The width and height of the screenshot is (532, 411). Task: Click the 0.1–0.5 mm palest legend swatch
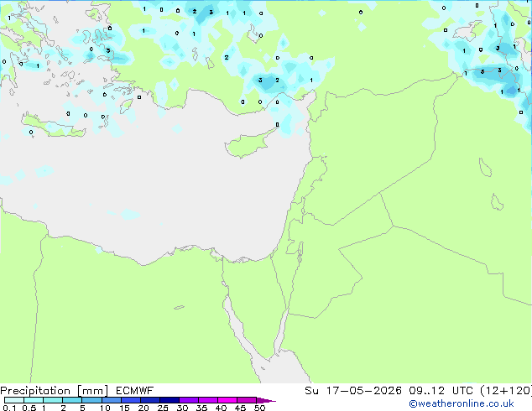[x=14, y=400]
